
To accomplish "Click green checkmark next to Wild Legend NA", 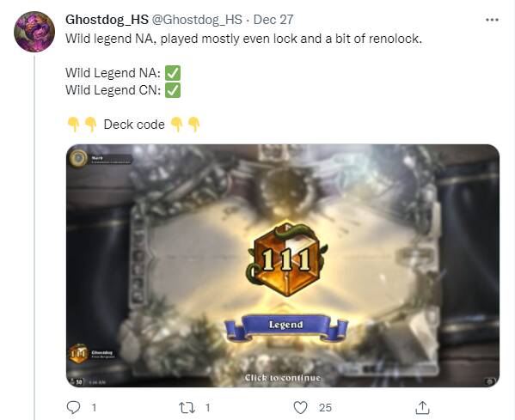I will click(173, 73).
